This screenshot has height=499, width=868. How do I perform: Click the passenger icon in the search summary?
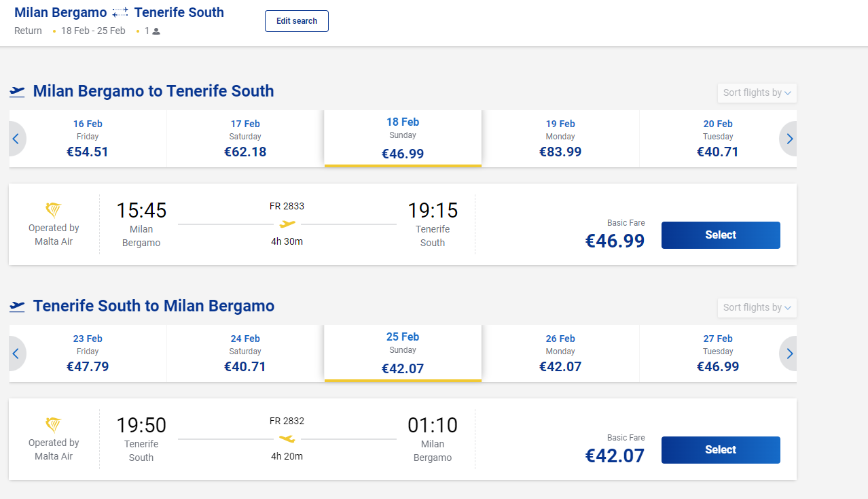(x=156, y=31)
